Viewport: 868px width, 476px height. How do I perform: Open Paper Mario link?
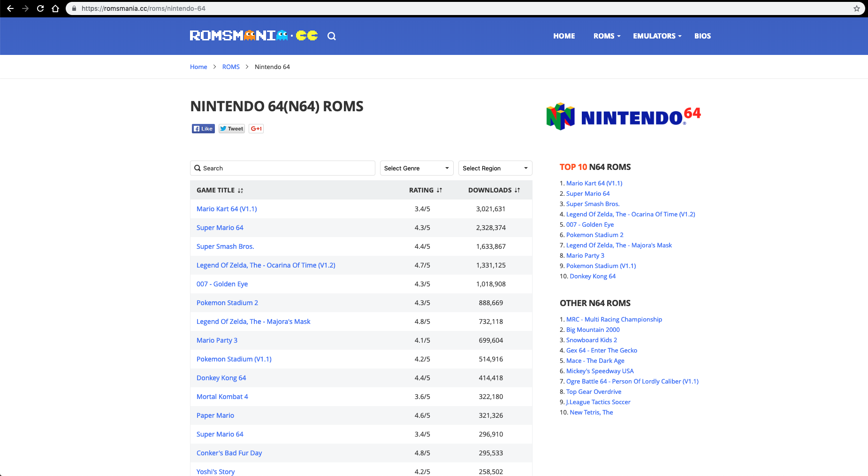click(215, 415)
